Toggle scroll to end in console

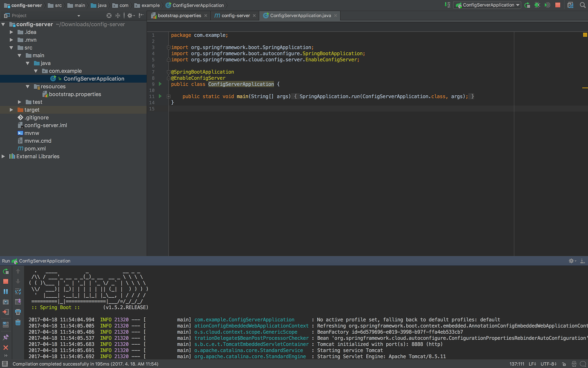18,302
